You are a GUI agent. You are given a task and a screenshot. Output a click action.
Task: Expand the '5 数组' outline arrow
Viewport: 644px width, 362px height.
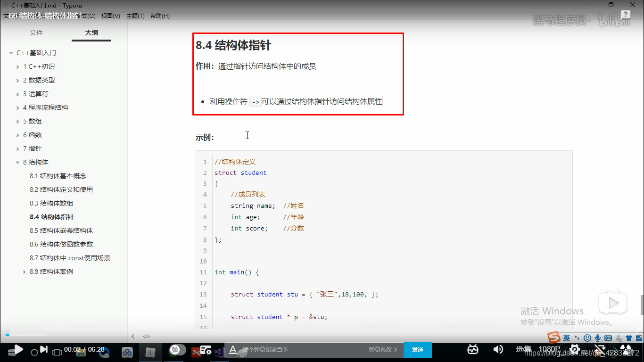18,121
